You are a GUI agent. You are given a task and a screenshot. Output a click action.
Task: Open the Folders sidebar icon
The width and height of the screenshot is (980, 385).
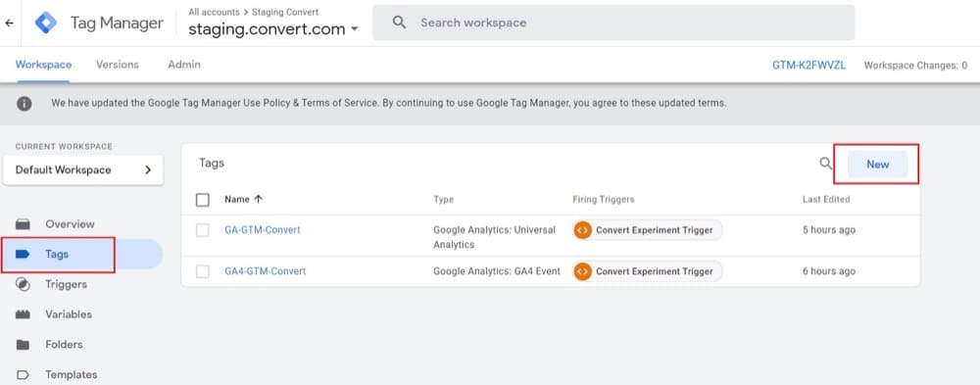(x=24, y=345)
